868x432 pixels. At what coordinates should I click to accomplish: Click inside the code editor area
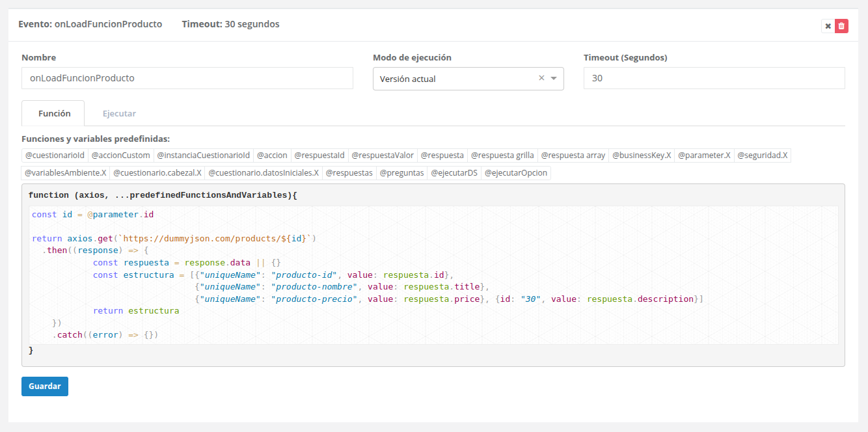click(433, 275)
